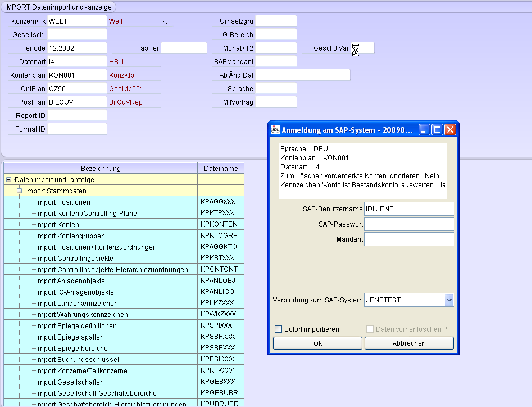Click the Report-ID input field
The image size is (532, 407).
point(77,115)
